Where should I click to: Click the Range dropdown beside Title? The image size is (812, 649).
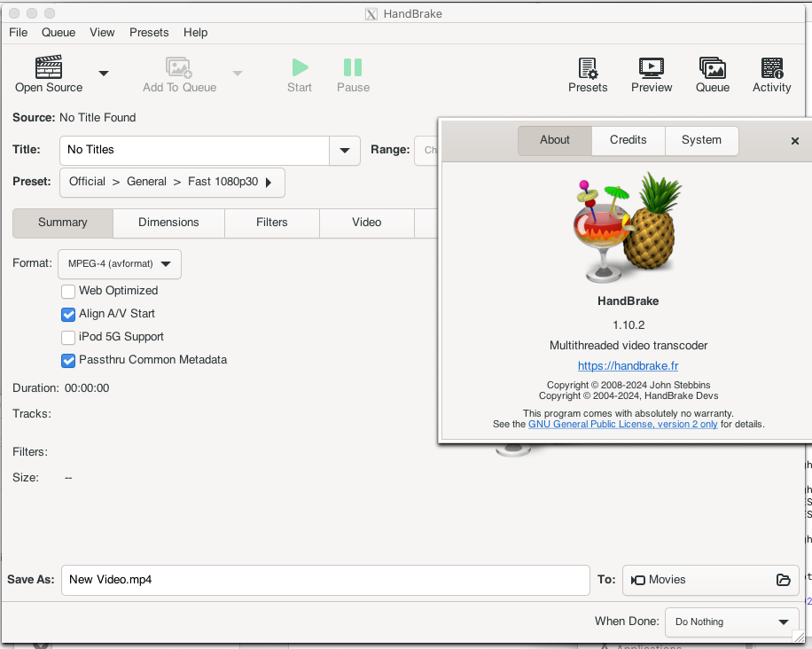point(426,151)
